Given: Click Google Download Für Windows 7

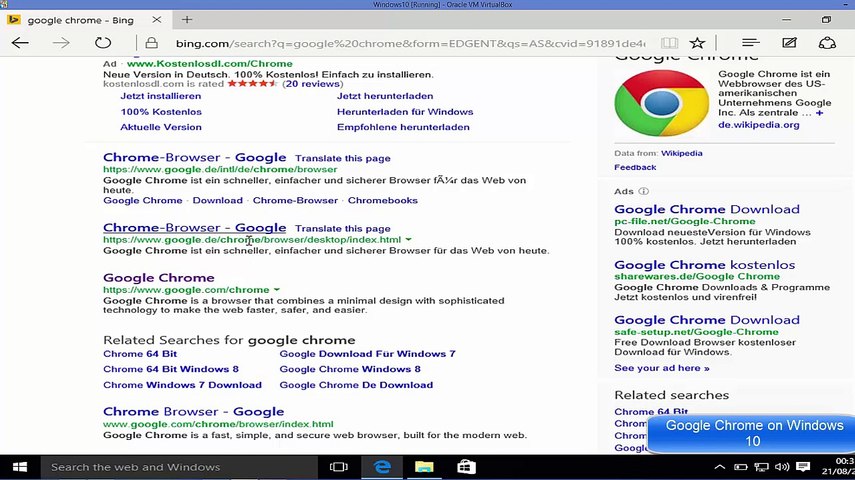Looking at the screenshot, I should click(x=368, y=354).
